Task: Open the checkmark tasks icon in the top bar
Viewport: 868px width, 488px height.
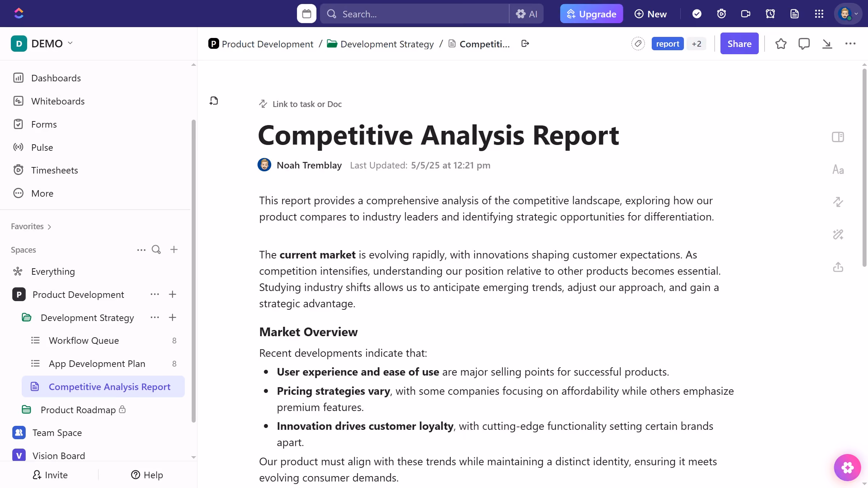Action: click(x=697, y=14)
